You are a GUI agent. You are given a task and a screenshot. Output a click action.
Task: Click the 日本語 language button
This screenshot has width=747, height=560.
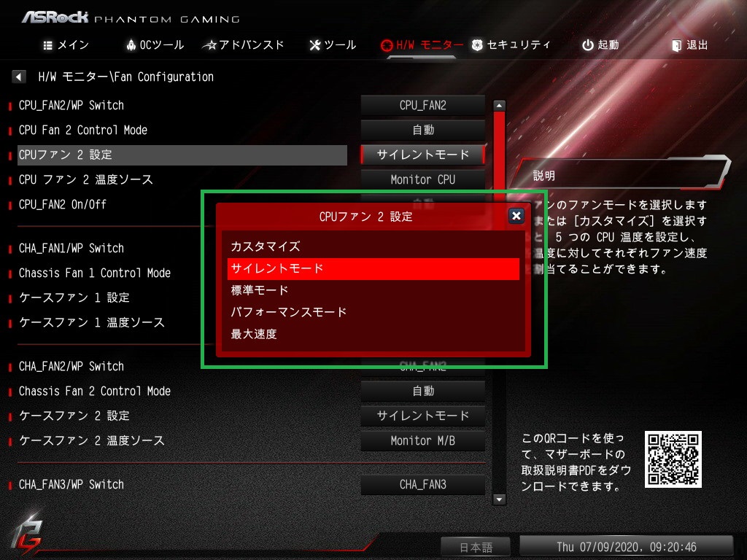[x=476, y=547]
